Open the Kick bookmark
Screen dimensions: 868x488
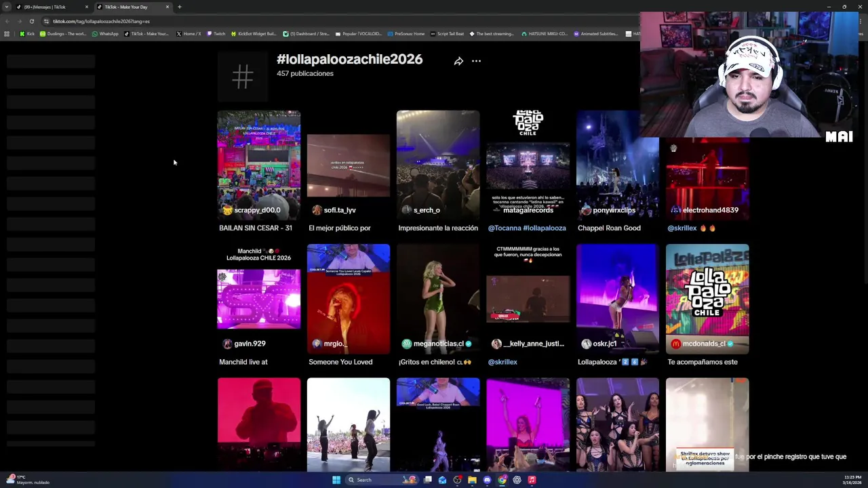pyautogui.click(x=28, y=33)
